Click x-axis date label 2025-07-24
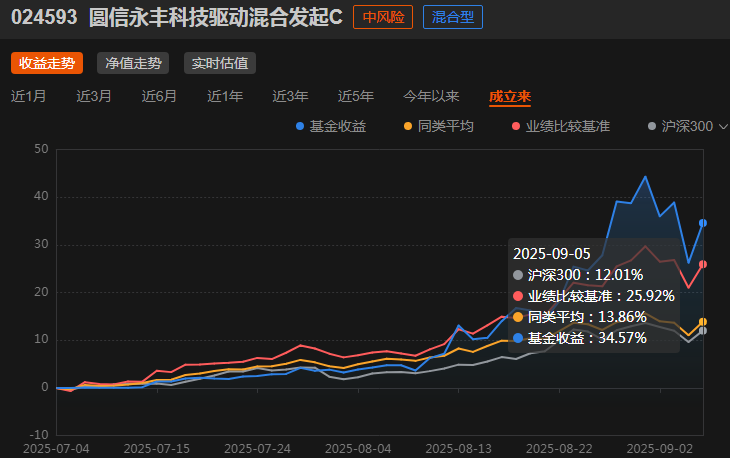 (257, 449)
